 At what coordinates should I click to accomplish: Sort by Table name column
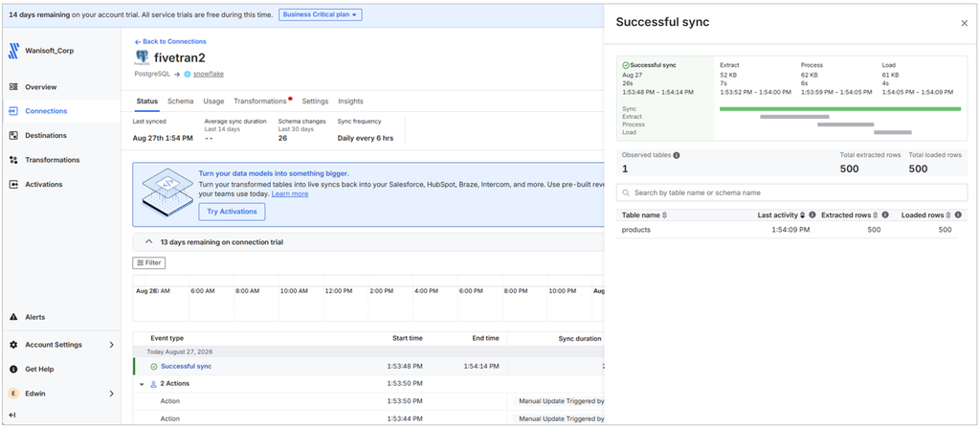664,215
